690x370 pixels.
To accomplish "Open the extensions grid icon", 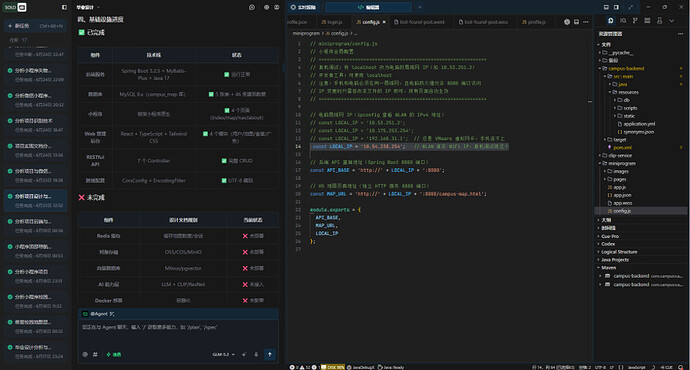I will (x=647, y=21).
